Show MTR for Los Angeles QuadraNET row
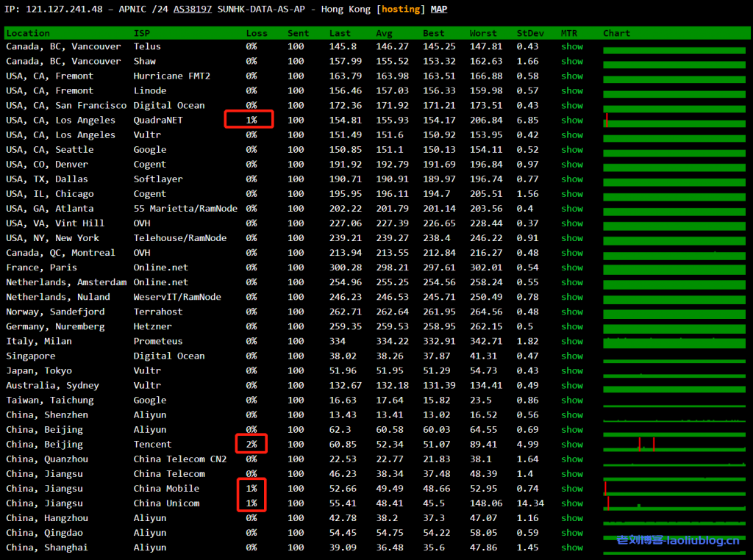 click(571, 121)
